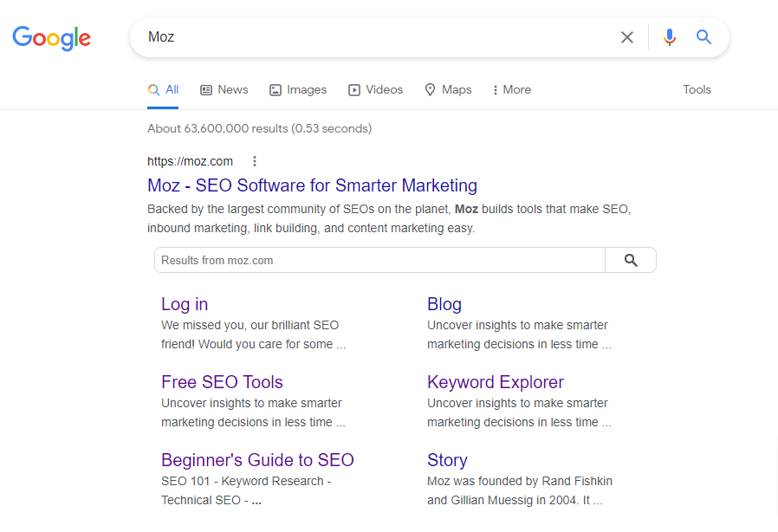Open the search Tools options

point(697,90)
